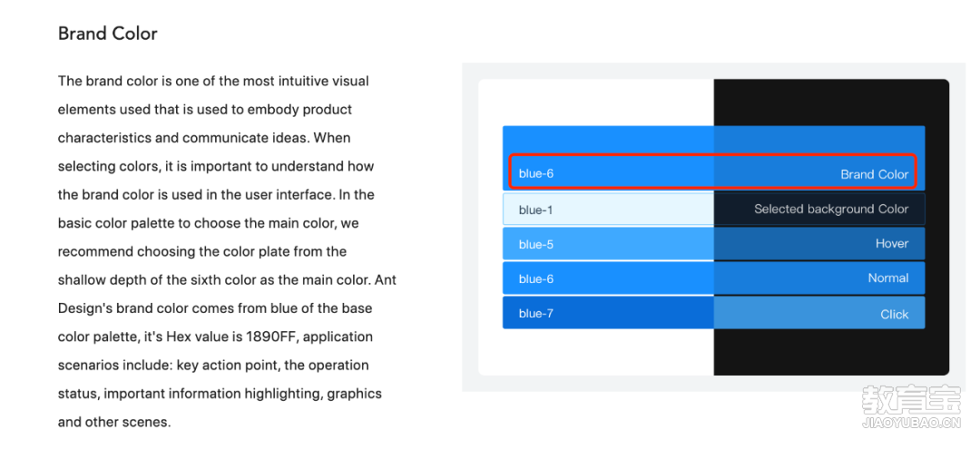
Task: Click the black dark-theme panel below swatches
Action: 831,352
